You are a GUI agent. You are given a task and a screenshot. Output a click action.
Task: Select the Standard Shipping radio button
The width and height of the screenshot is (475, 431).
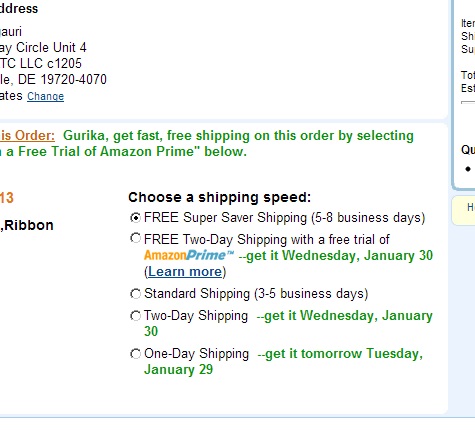[x=135, y=294]
